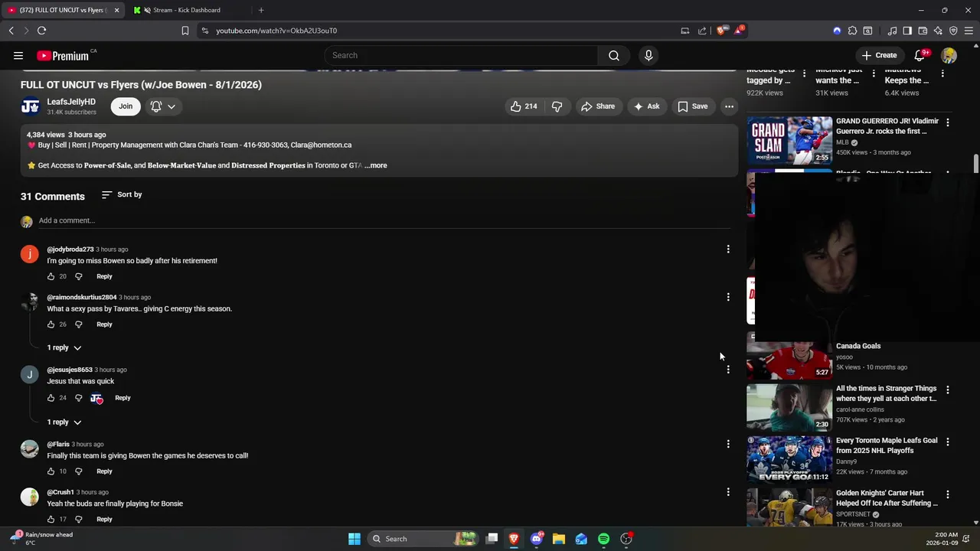Screen dimensions: 980x551
Task: Open the Stranger Things yelling video thumbnail
Action: click(789, 408)
